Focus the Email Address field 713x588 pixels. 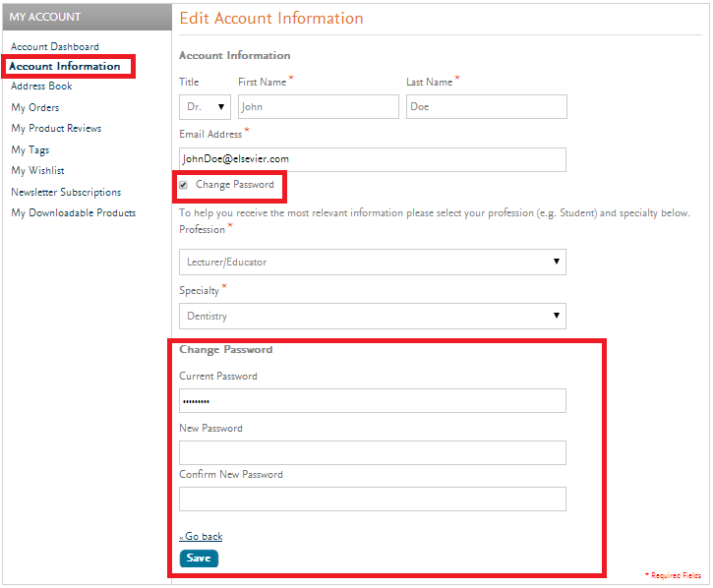pyautogui.click(x=372, y=159)
